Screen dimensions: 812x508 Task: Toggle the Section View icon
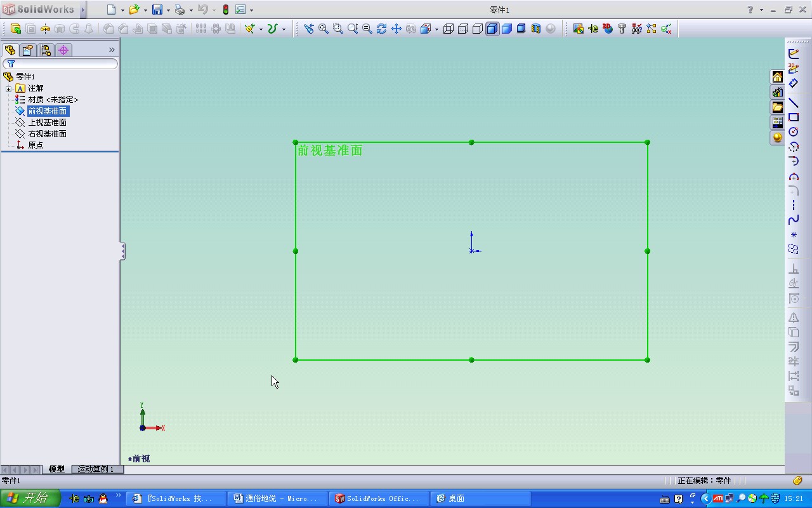pyautogui.click(x=536, y=29)
